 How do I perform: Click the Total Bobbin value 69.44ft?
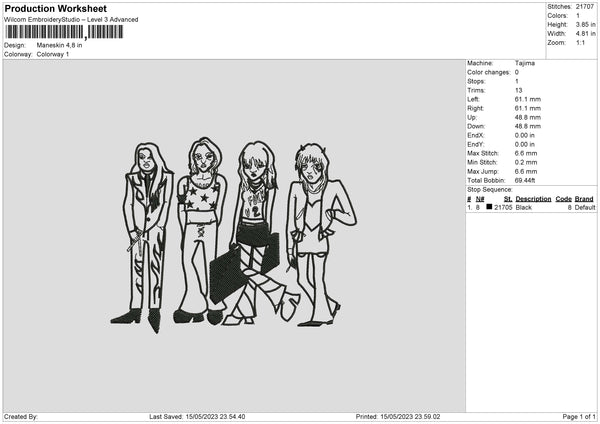tap(525, 180)
